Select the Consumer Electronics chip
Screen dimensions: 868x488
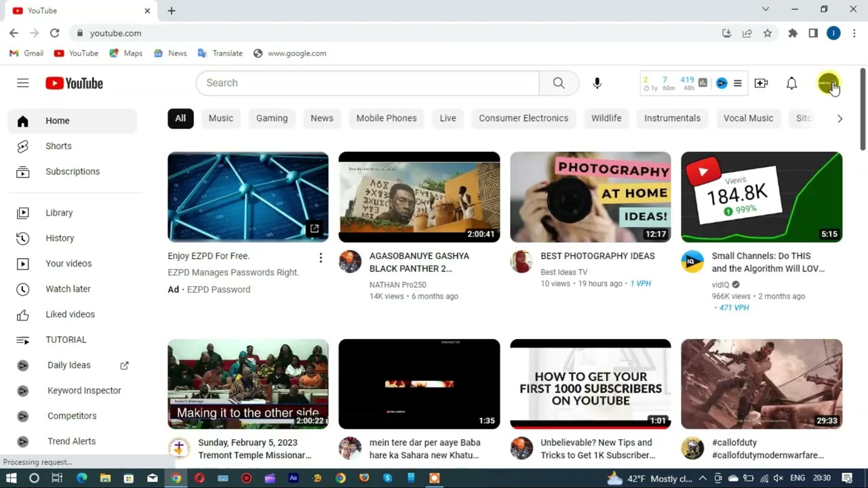coord(524,118)
